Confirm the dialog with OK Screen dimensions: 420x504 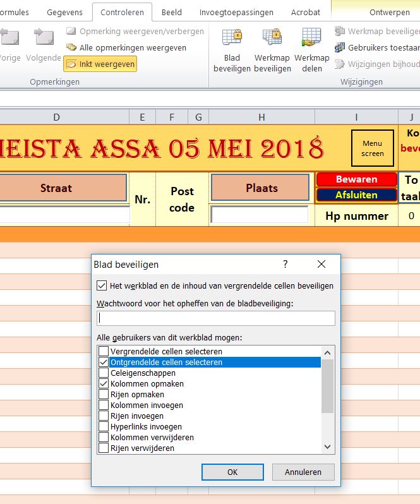point(232,472)
